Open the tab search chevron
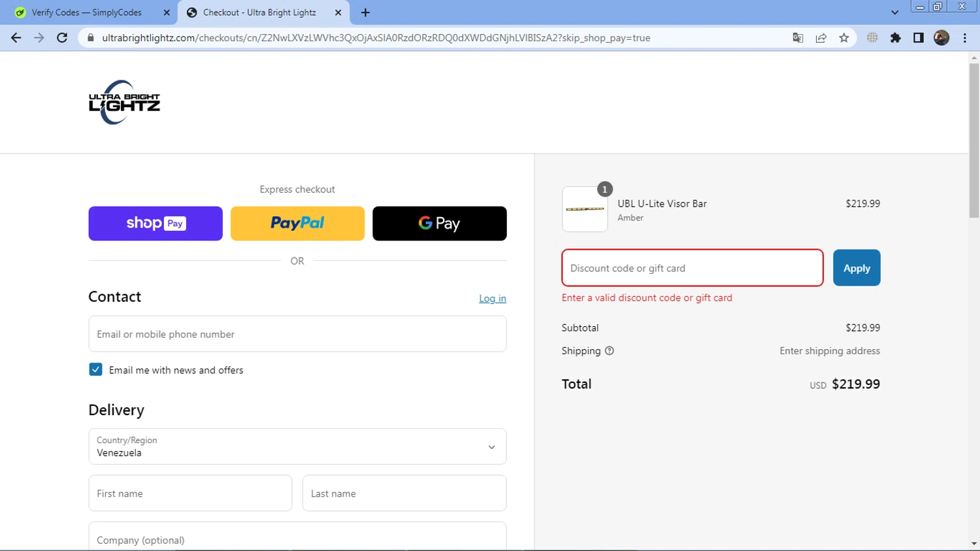 coord(895,12)
